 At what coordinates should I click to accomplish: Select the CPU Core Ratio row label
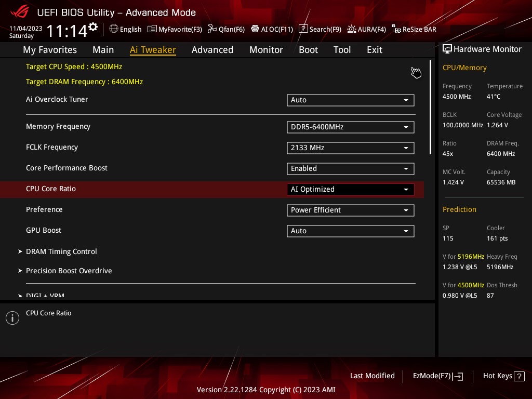[x=51, y=189]
